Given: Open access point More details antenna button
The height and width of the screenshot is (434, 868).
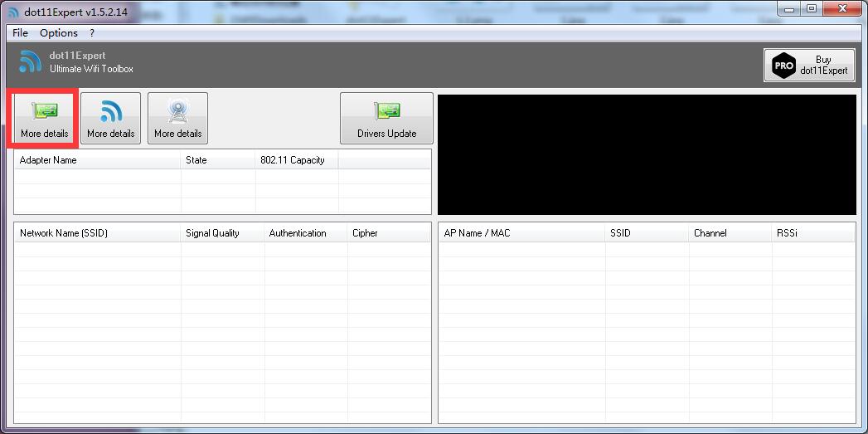Looking at the screenshot, I should 177,118.
